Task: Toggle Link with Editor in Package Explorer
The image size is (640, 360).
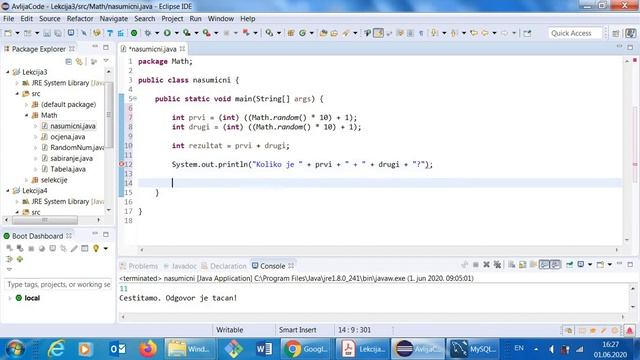Action: pos(79,61)
